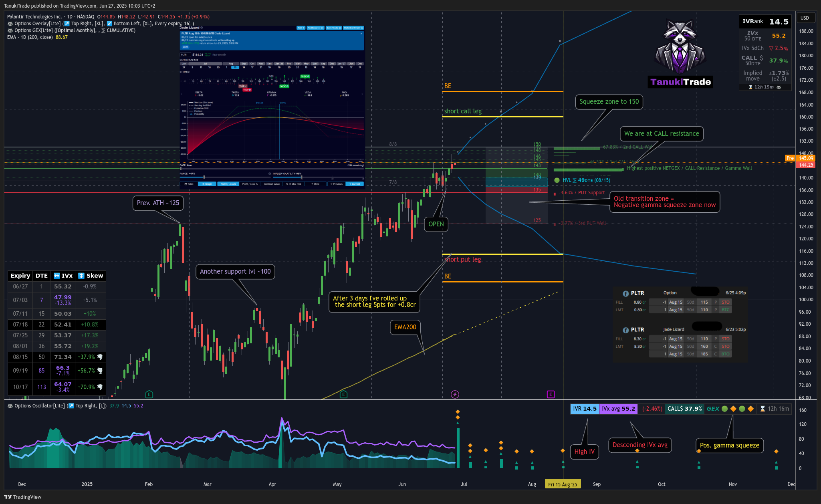The width and height of the screenshot is (821, 504).
Task: Click the CALL$ 37.9% status cell
Action: (x=684, y=409)
